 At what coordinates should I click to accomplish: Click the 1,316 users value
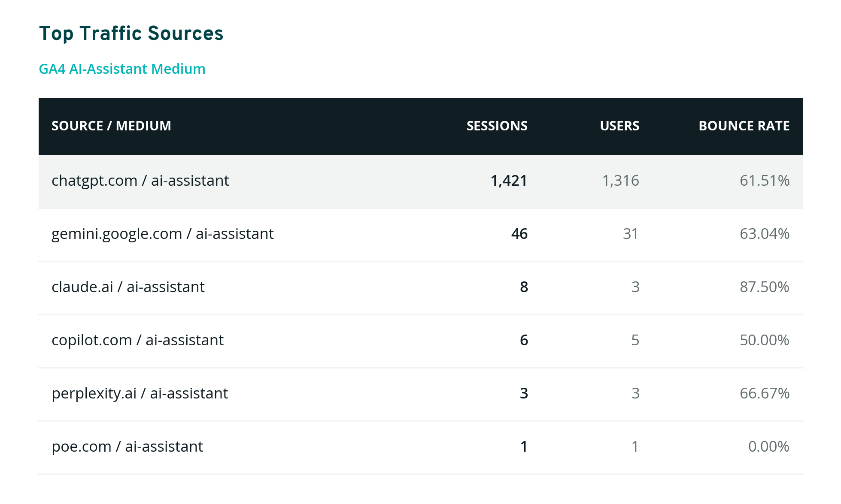coord(620,181)
